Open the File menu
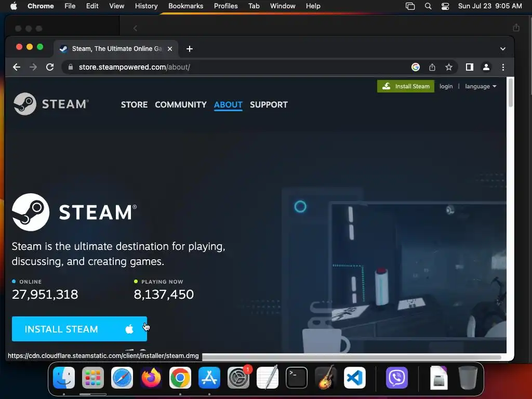Screen dimensions: 532x399 [70, 6]
